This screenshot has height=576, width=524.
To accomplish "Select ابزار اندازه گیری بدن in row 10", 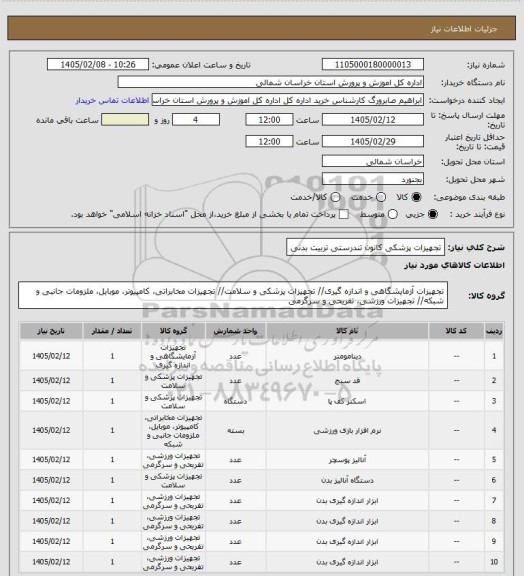I will coord(347,562).
